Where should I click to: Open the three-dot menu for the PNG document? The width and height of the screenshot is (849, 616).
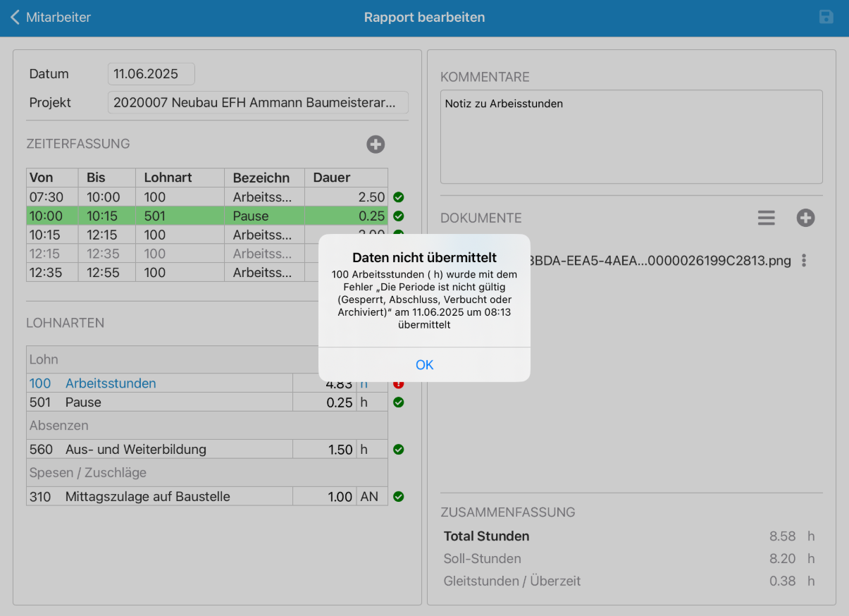pyautogui.click(x=804, y=261)
